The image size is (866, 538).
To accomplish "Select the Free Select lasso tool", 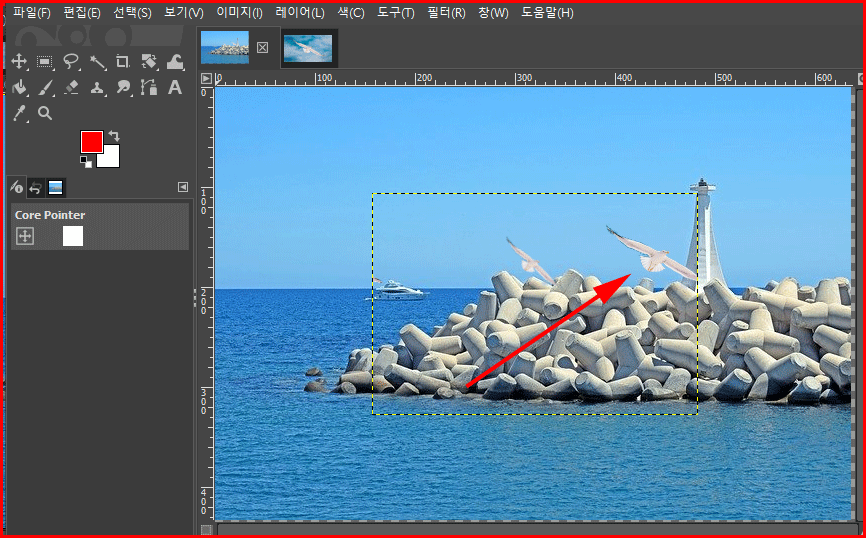I will [x=71, y=61].
